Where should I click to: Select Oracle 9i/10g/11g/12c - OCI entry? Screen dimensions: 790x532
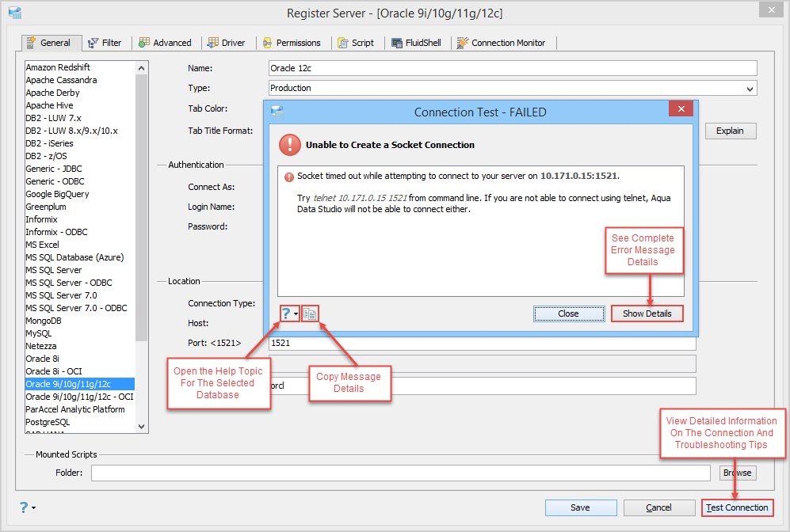79,397
